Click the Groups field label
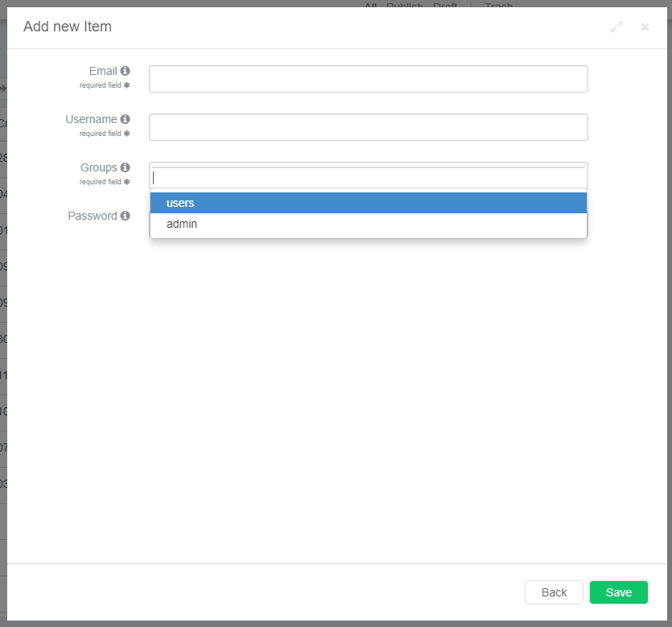 click(98, 167)
